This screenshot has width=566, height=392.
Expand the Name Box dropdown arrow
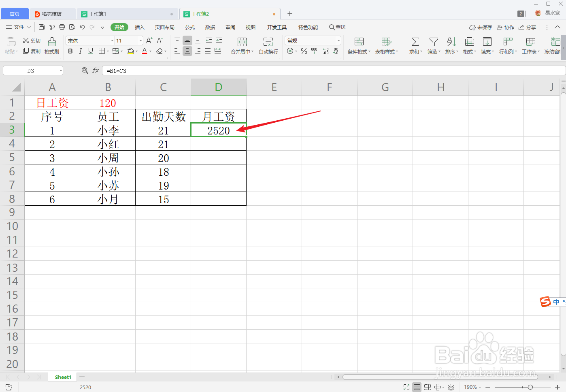[61, 70]
